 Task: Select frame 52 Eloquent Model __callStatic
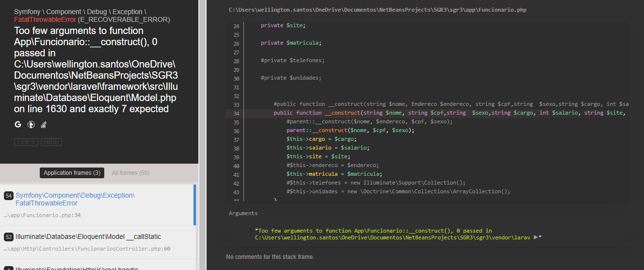click(97, 242)
